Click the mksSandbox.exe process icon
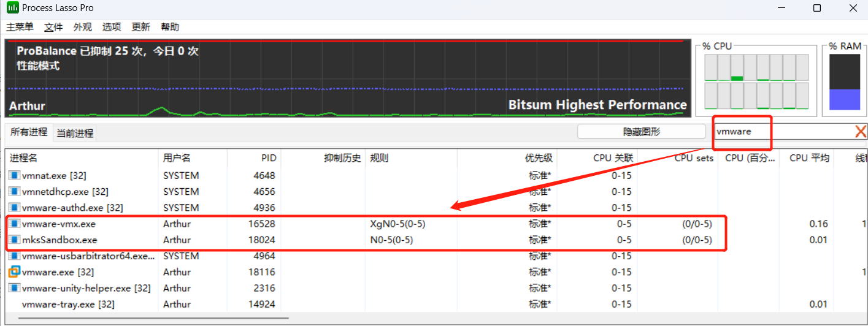This screenshot has width=868, height=326. [x=15, y=240]
